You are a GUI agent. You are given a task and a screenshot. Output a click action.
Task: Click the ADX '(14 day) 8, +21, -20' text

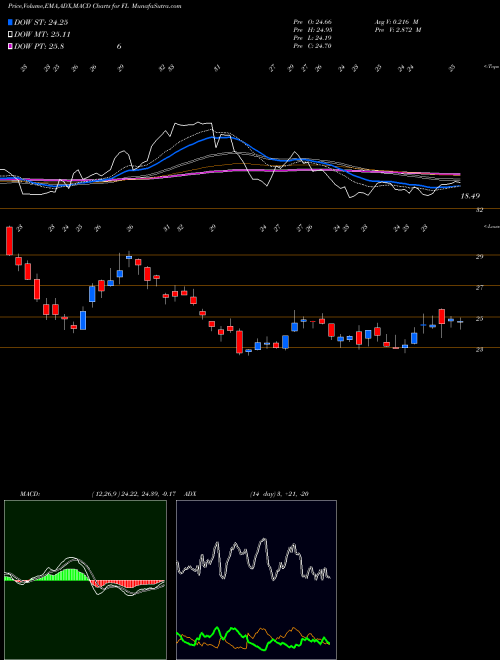click(x=279, y=494)
